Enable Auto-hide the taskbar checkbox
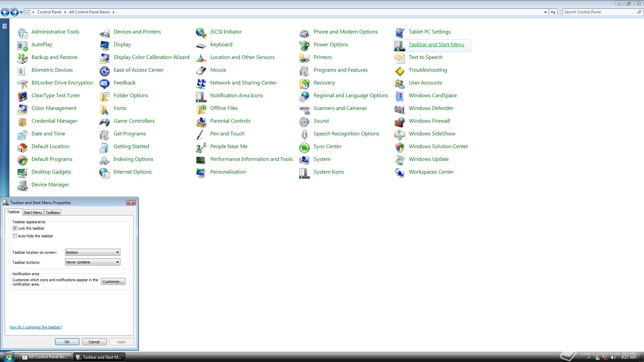Image resolution: width=644 pixels, height=362 pixels. pos(15,236)
